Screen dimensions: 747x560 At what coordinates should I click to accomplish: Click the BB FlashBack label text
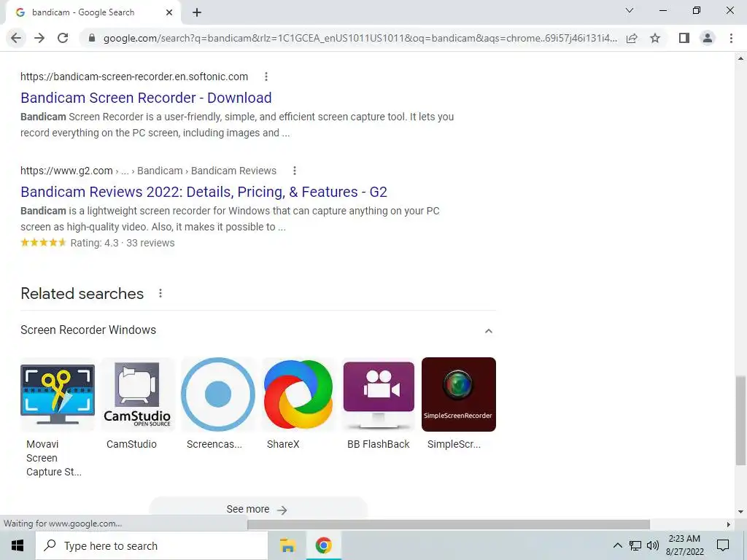(379, 444)
